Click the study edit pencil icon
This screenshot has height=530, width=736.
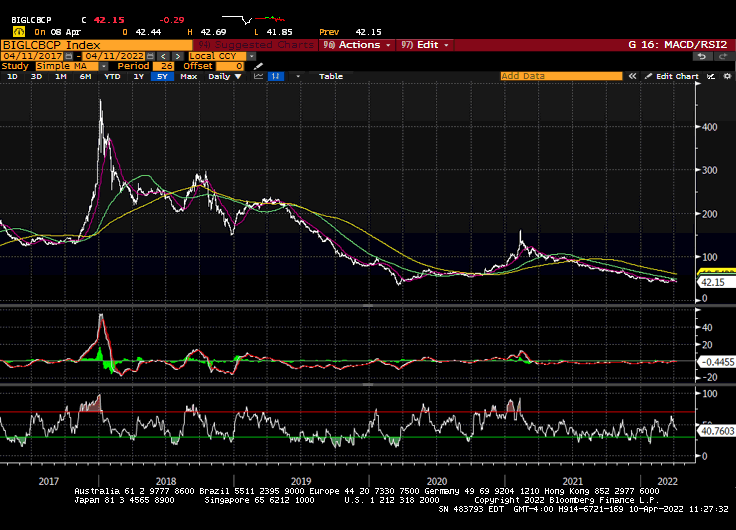pyautogui.click(x=258, y=66)
